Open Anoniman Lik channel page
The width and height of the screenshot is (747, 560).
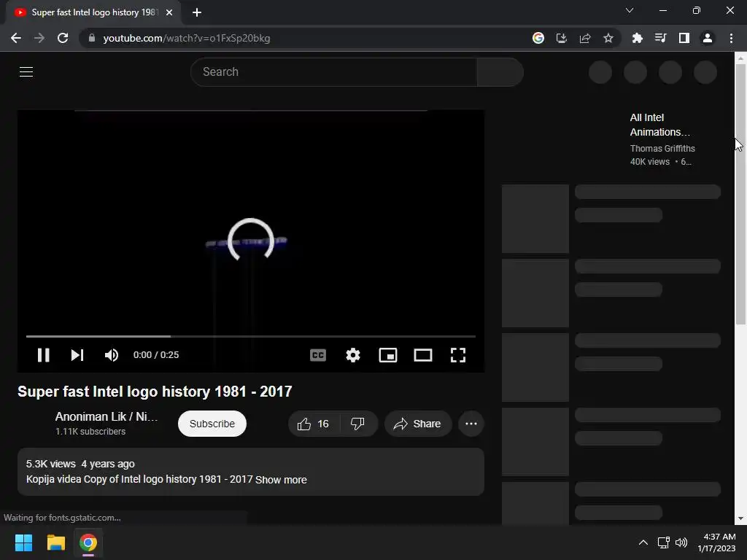tap(107, 416)
